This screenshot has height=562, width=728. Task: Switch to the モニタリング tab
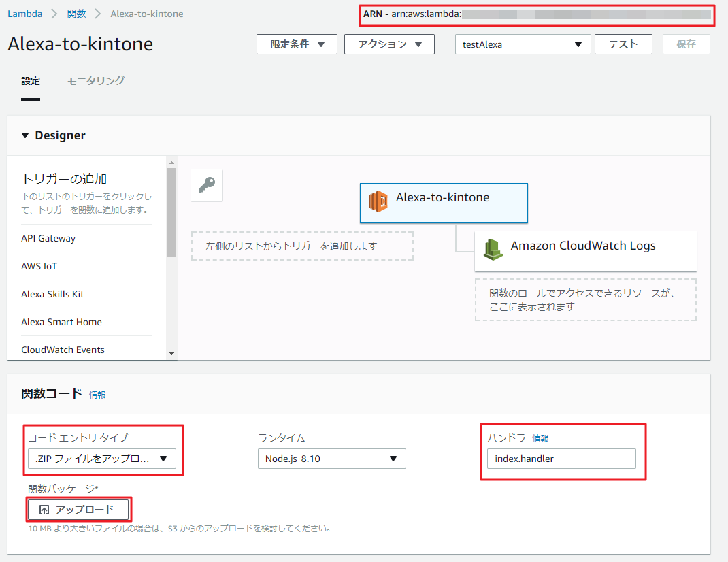(96, 81)
